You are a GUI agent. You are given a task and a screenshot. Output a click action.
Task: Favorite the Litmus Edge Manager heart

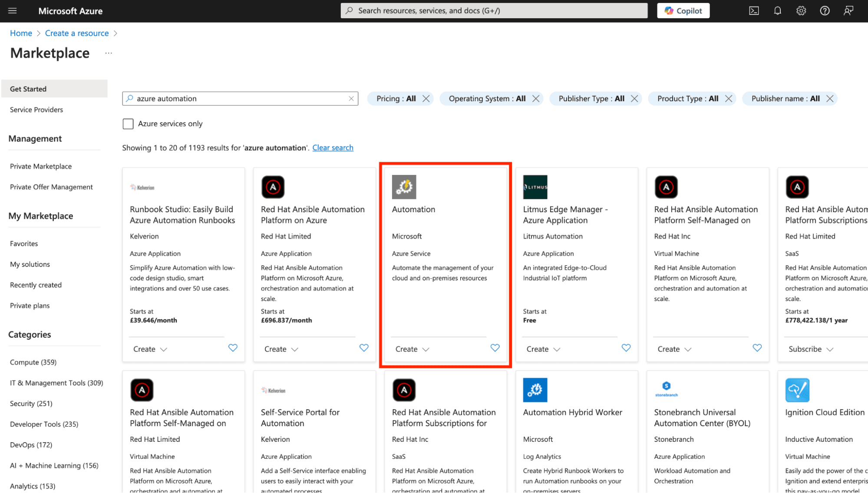(626, 348)
